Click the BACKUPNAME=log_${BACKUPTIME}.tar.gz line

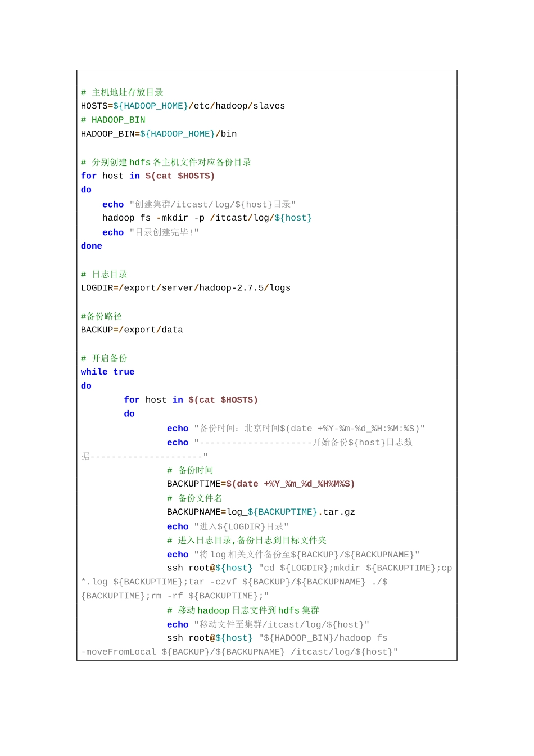261,512
